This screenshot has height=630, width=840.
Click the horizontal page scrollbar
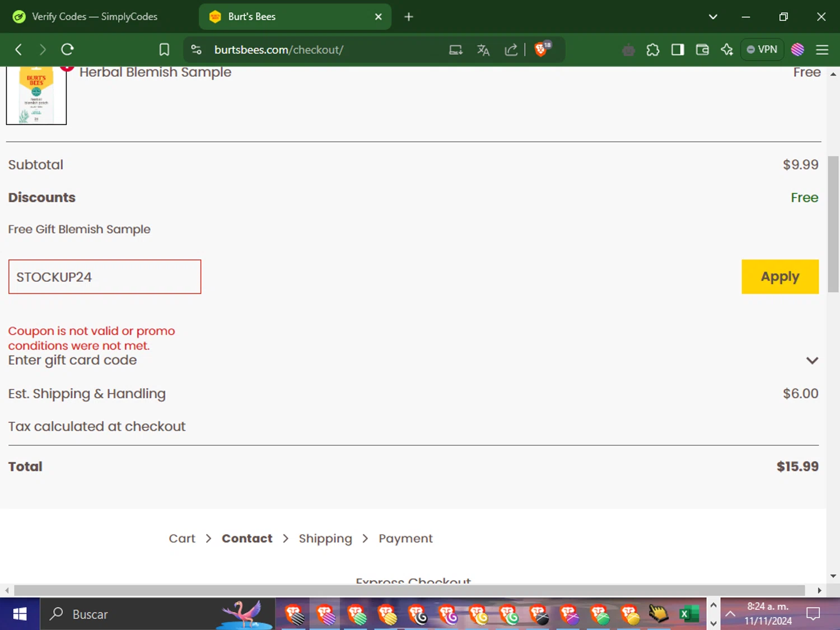point(409,590)
